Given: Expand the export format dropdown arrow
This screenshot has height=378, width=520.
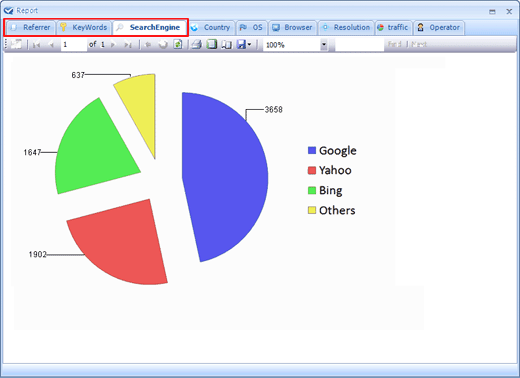Looking at the screenshot, I should (x=249, y=44).
